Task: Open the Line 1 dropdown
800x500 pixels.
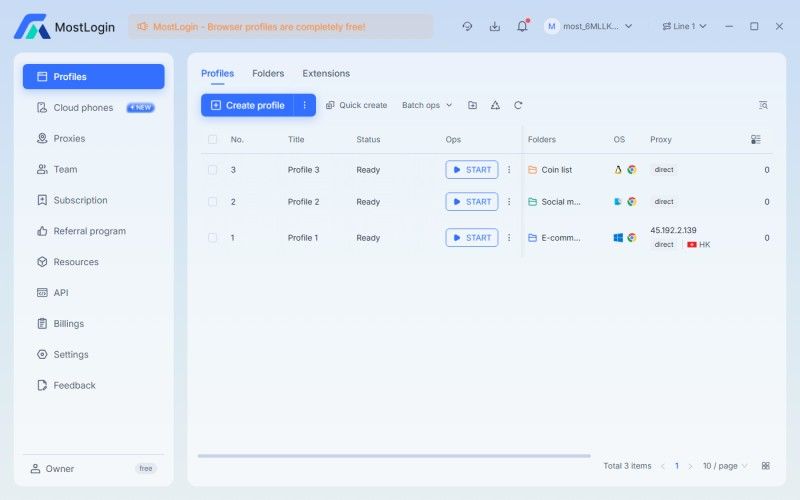Action: 684,26
